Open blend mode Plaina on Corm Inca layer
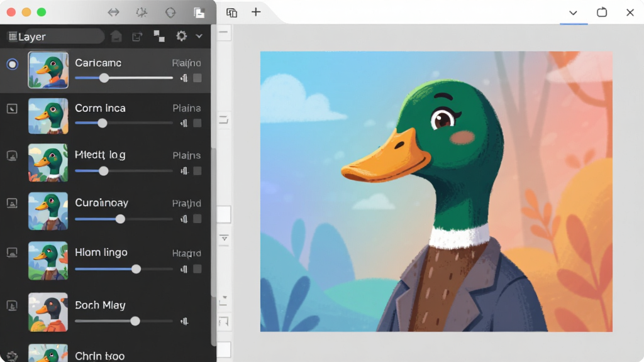The image size is (644, 362). [186, 108]
